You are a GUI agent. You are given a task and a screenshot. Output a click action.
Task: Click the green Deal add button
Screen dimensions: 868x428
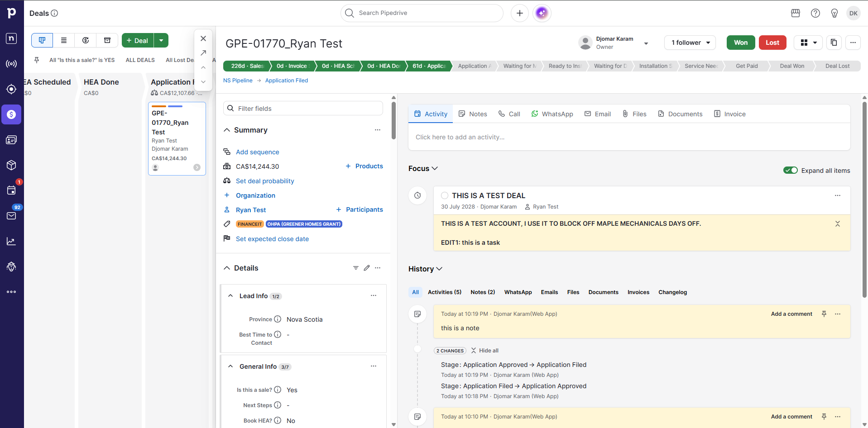pos(138,40)
